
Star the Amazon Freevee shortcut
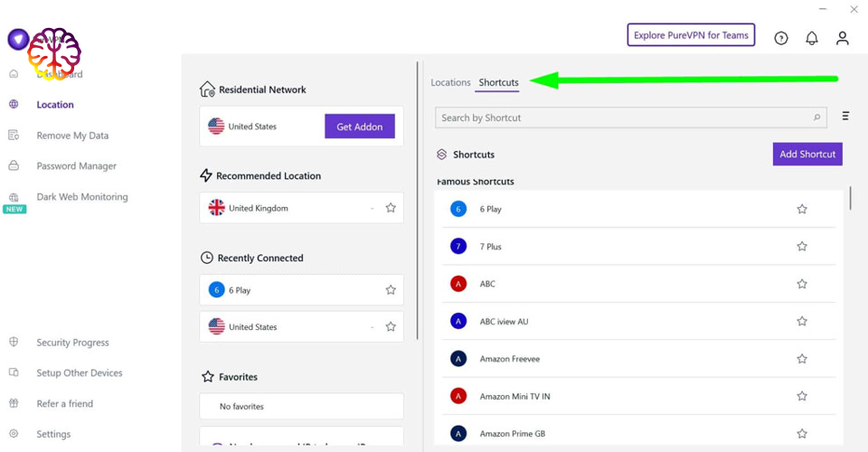click(x=802, y=359)
